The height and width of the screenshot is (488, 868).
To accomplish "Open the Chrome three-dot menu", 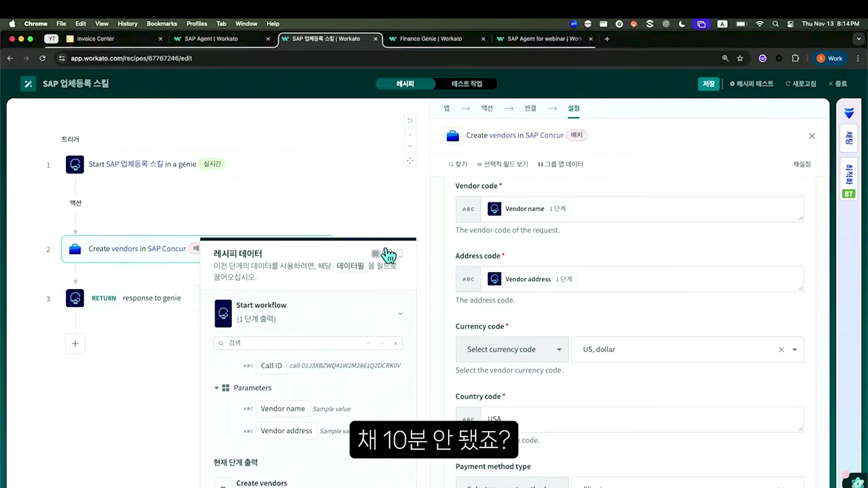I will pyautogui.click(x=858, y=58).
